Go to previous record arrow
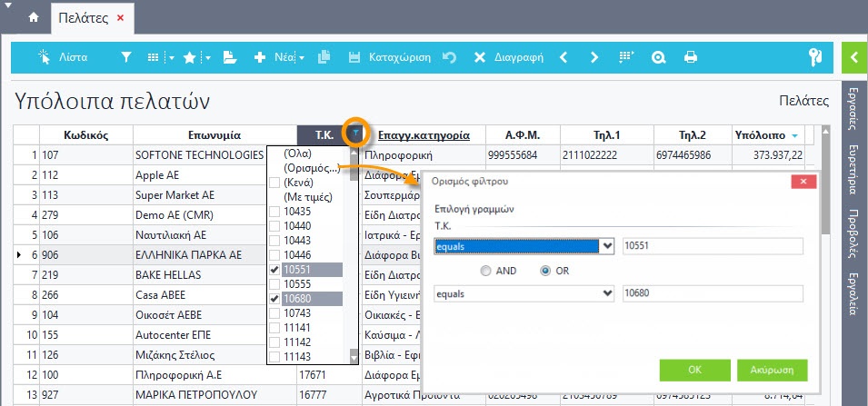Screen dimensions: 868x406 coord(564,57)
